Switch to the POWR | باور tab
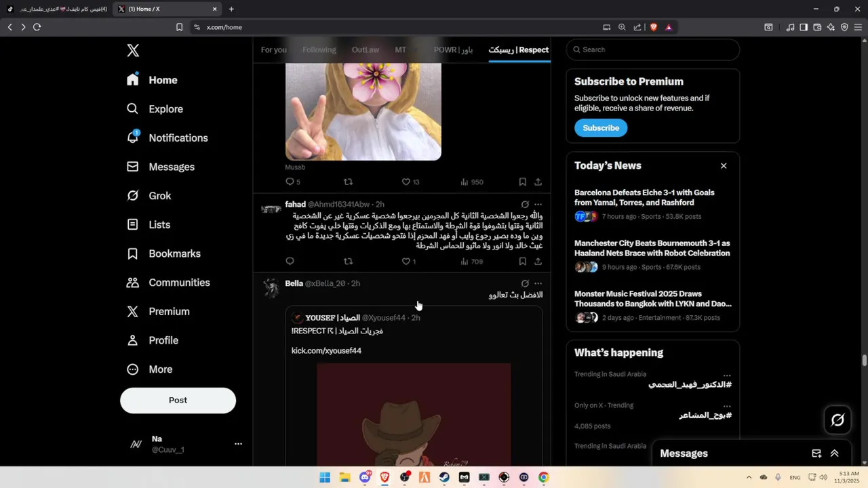Screen dimensions: 868x488 click(453, 50)
